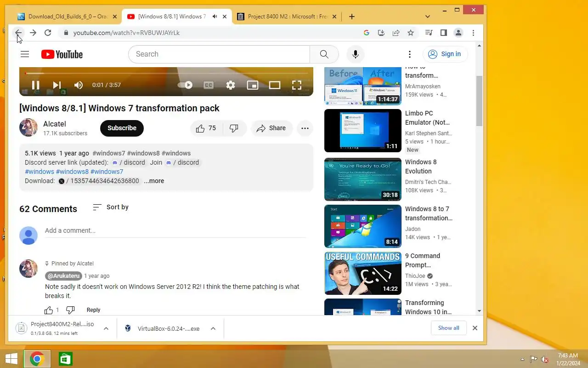
Task: Open Chrome three-dot menu
Action: (x=473, y=33)
